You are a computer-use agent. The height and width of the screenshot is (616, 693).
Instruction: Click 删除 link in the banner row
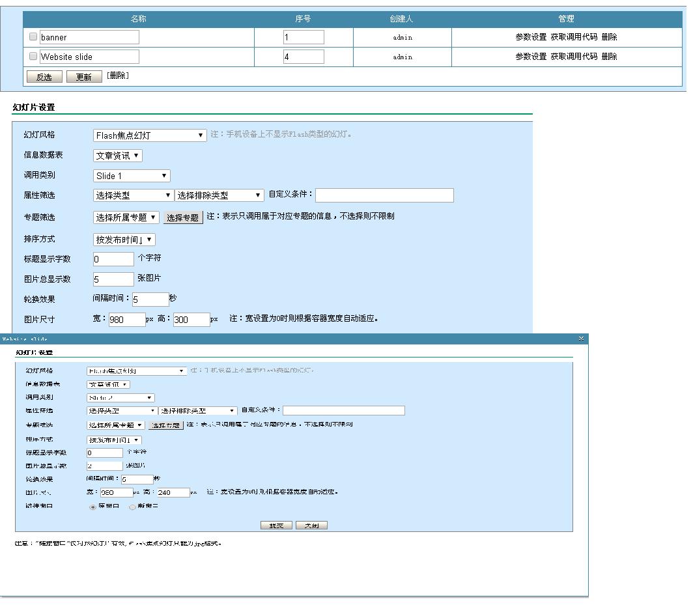609,37
